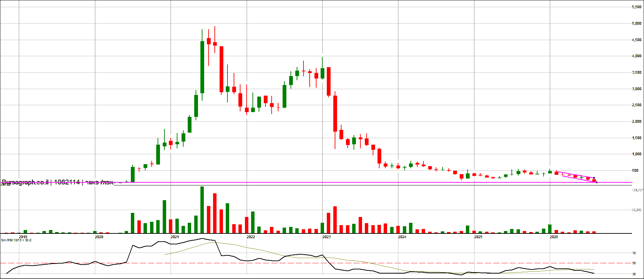Screen dimensions: 644x279
Task: Click the Sm.RSI 13/13 = 30.8 indicator label
Action: tap(16, 240)
